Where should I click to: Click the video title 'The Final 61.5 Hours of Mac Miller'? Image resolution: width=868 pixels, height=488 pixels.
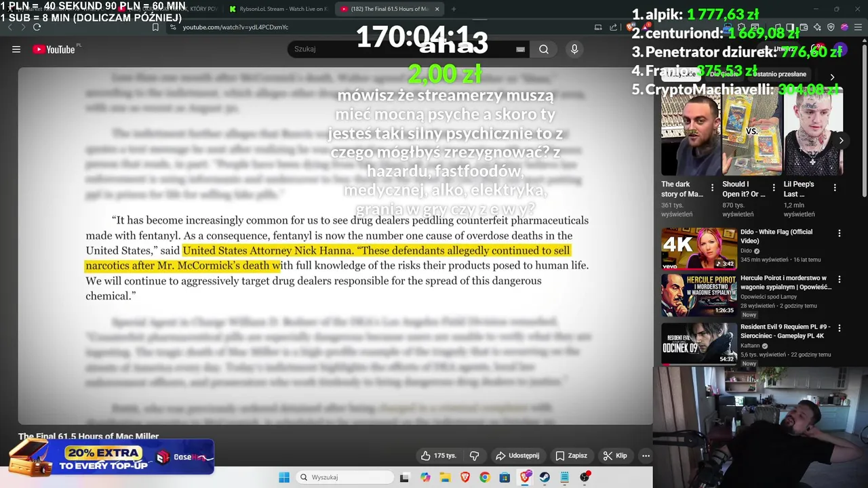click(x=88, y=436)
